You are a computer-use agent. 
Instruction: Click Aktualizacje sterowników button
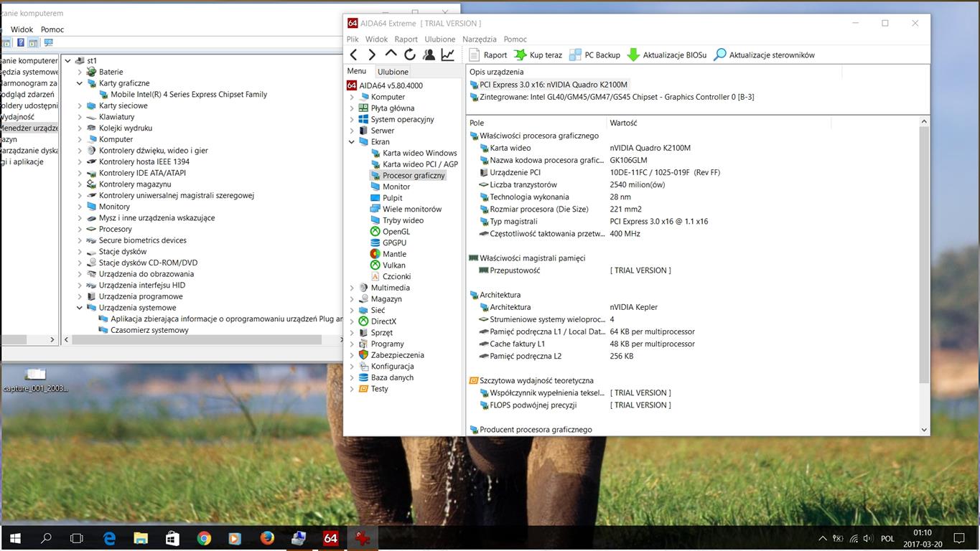(764, 55)
